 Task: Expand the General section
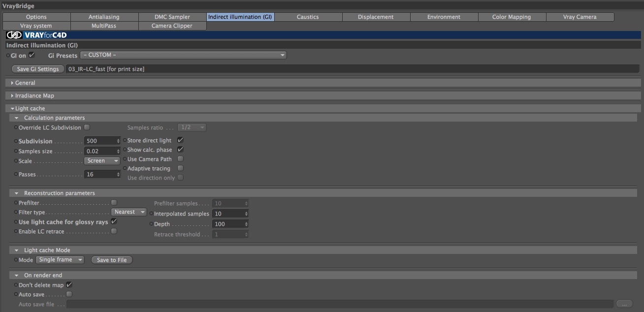pyautogui.click(x=12, y=83)
